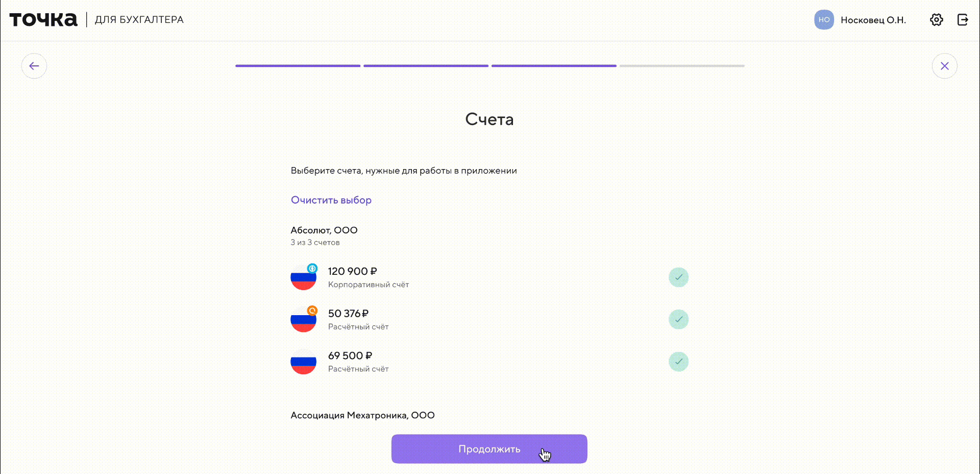Toggle the 69 500 ₽ account checkmark
This screenshot has width=980, height=474.
click(x=678, y=362)
